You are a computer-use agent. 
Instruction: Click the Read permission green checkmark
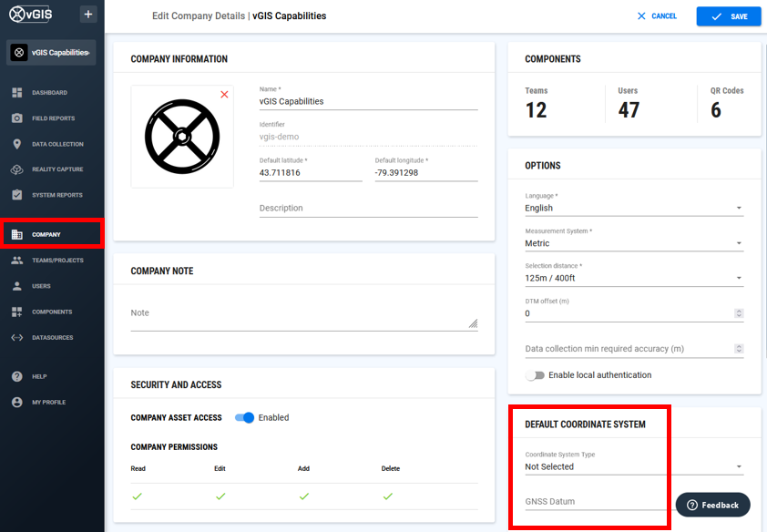coord(138,496)
